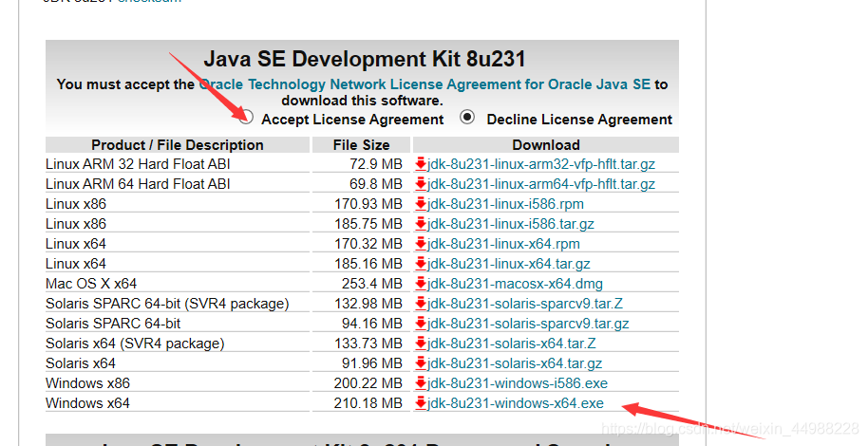Click red download icon for linux-i586.tar.gz
The height and width of the screenshot is (446, 868).
click(421, 224)
